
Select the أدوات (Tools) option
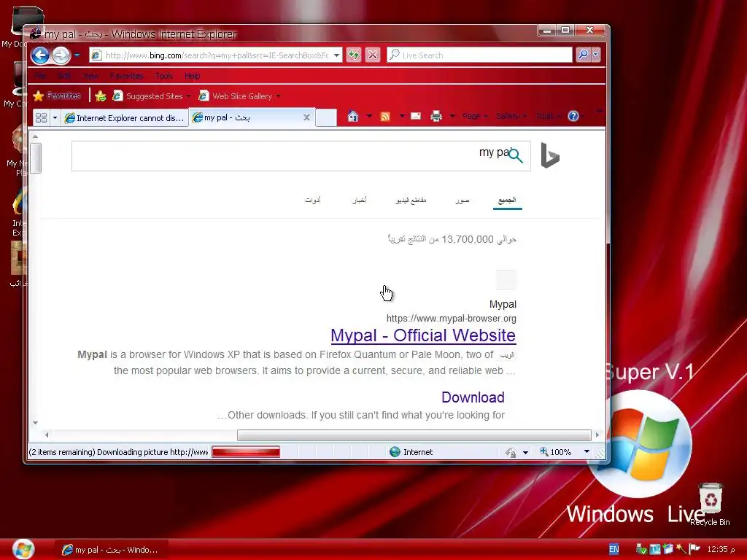[x=312, y=200]
